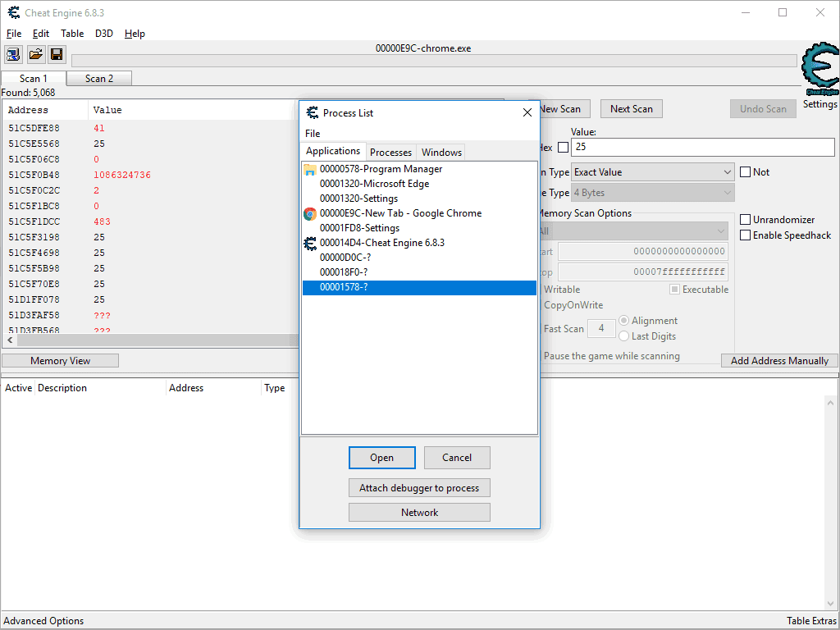The width and height of the screenshot is (840, 630).
Task: Click the Open button in Process List
Action: [382, 458]
